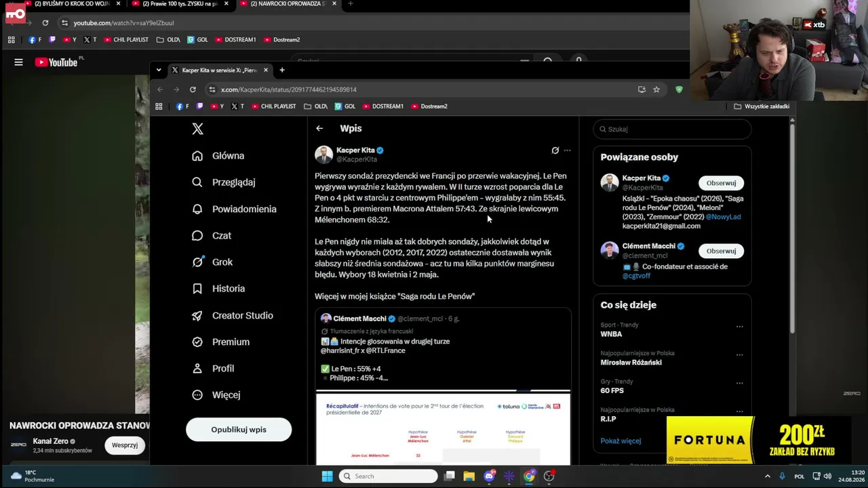This screenshot has width=868, height=488.
Task: Open more options for 60 FPS trend
Action: (x=740, y=383)
